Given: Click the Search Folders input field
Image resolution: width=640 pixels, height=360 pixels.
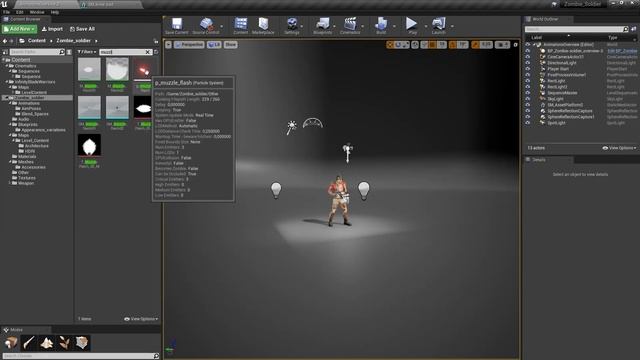Looking at the screenshot, I should click(37, 52).
